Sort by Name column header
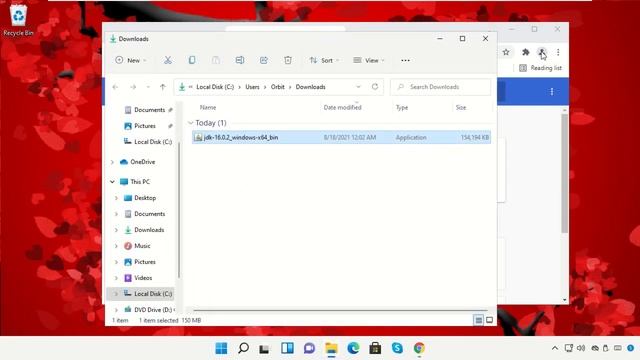 [x=208, y=107]
